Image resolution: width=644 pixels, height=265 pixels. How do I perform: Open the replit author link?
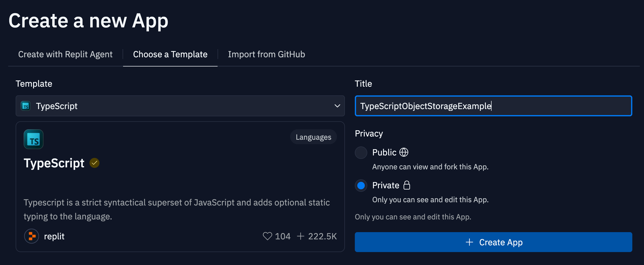54,236
